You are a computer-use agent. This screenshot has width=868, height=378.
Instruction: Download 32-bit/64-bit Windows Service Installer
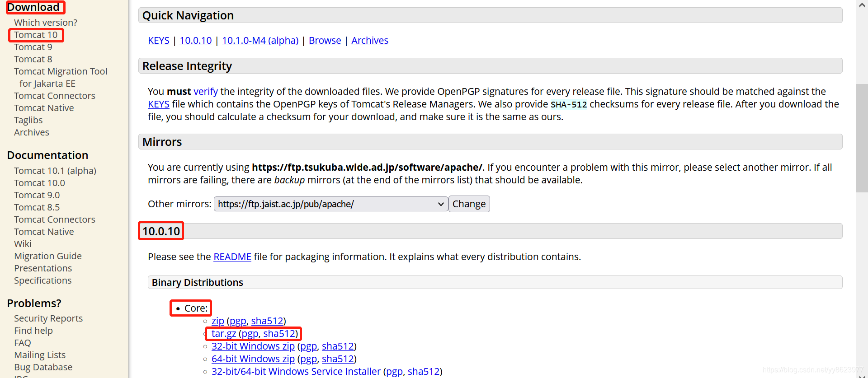tap(296, 372)
